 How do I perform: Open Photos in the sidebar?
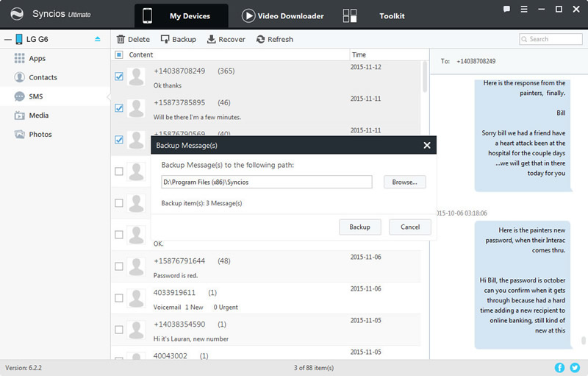(40, 135)
